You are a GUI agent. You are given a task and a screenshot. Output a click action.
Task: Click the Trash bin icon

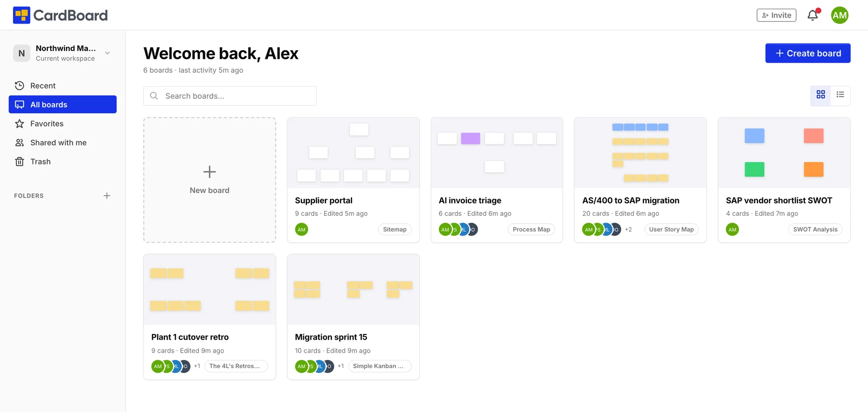click(19, 162)
